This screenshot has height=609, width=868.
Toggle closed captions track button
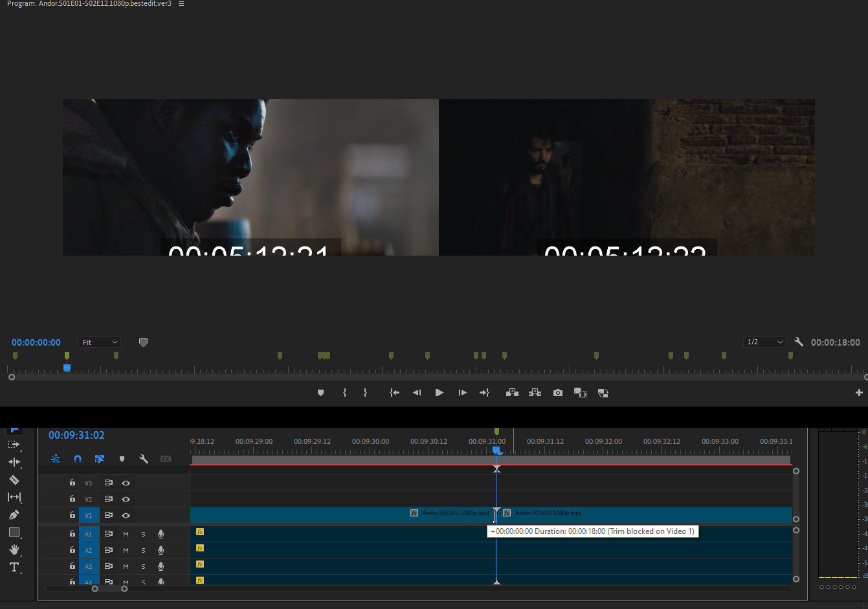[x=166, y=459]
